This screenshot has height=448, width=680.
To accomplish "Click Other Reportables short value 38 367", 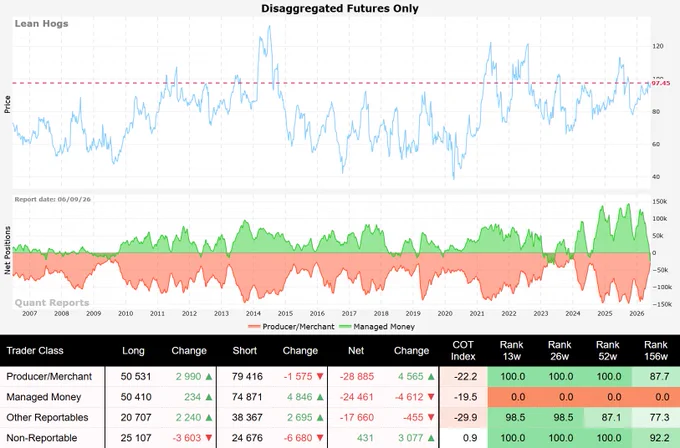I will 247,417.
